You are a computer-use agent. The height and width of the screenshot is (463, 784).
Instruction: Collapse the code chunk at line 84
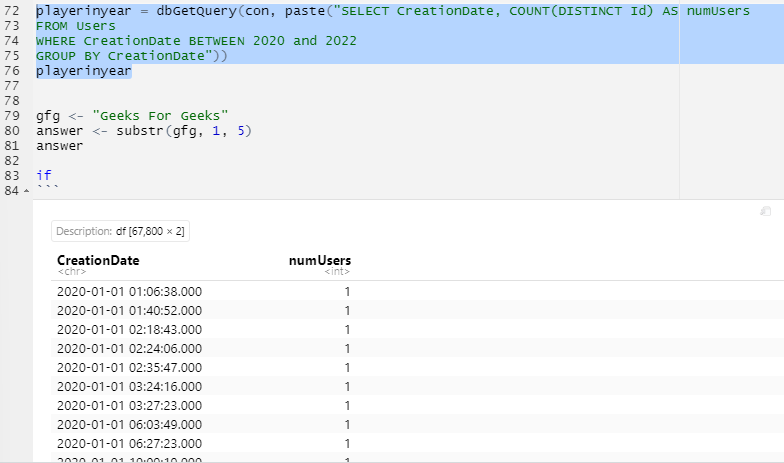tap(26, 191)
